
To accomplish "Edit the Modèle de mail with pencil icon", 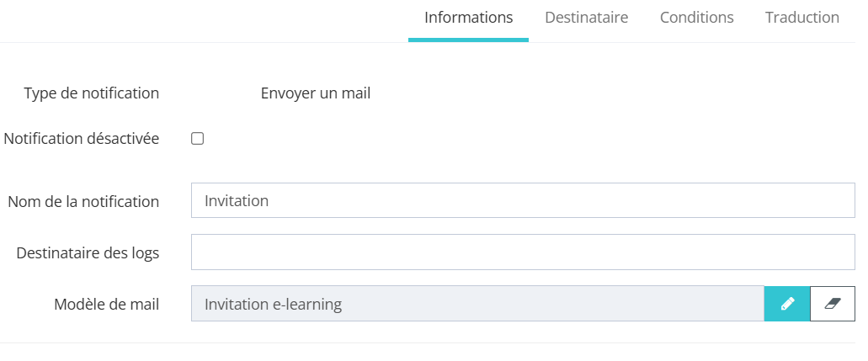I will pyautogui.click(x=787, y=304).
